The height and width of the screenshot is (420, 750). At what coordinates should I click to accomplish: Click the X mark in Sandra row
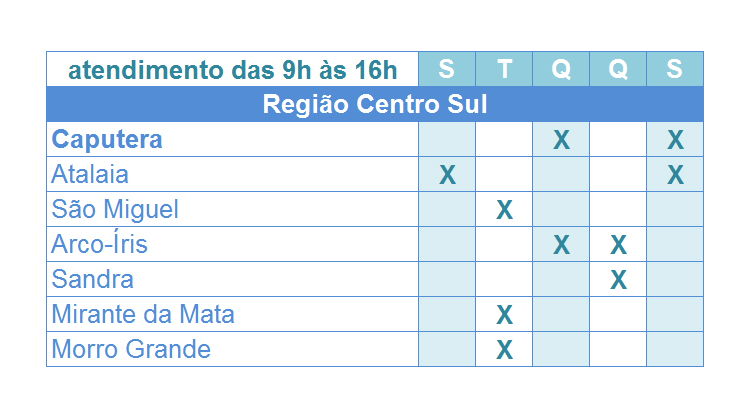pyautogui.click(x=618, y=280)
